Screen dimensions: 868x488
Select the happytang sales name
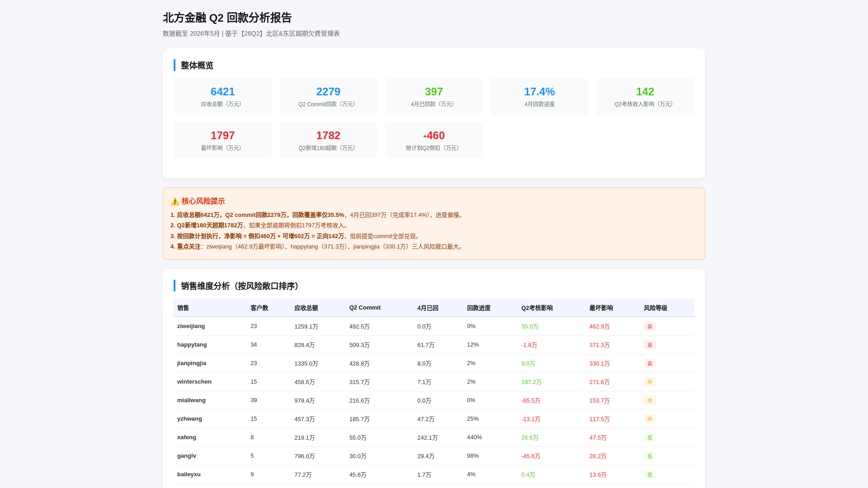(x=192, y=345)
